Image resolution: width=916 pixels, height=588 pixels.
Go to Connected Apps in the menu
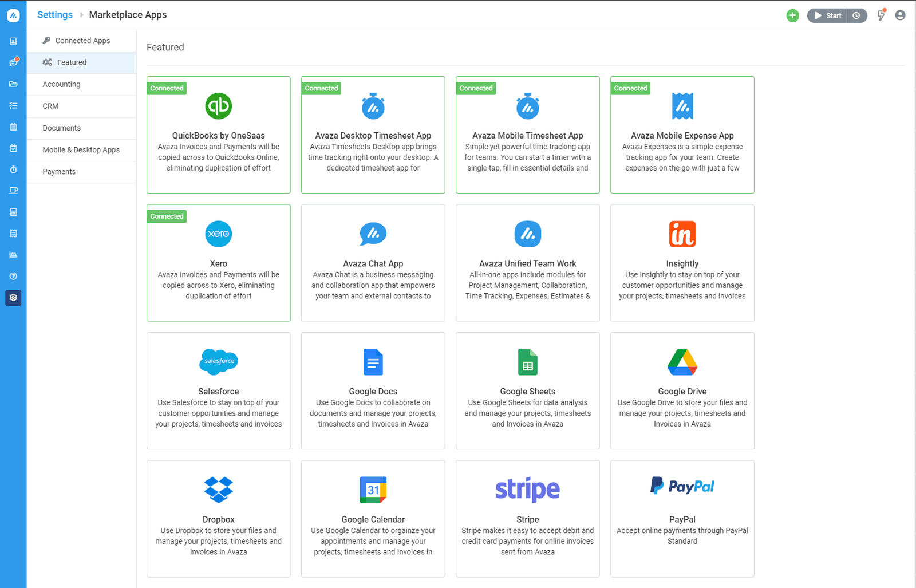pyautogui.click(x=82, y=41)
